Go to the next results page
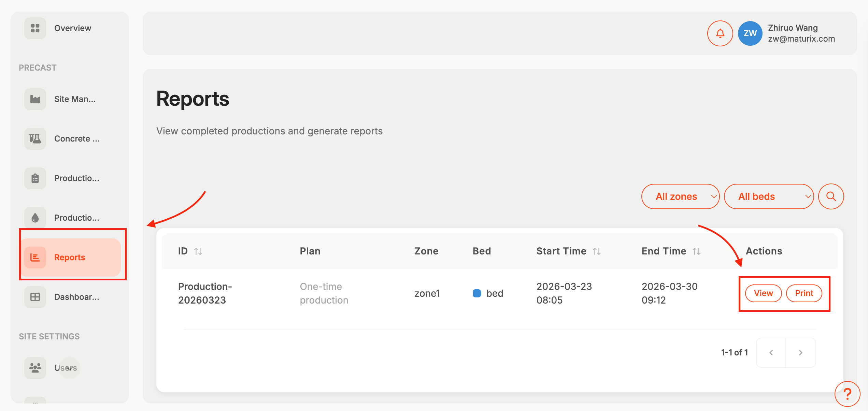The height and width of the screenshot is (411, 868). [x=801, y=353]
